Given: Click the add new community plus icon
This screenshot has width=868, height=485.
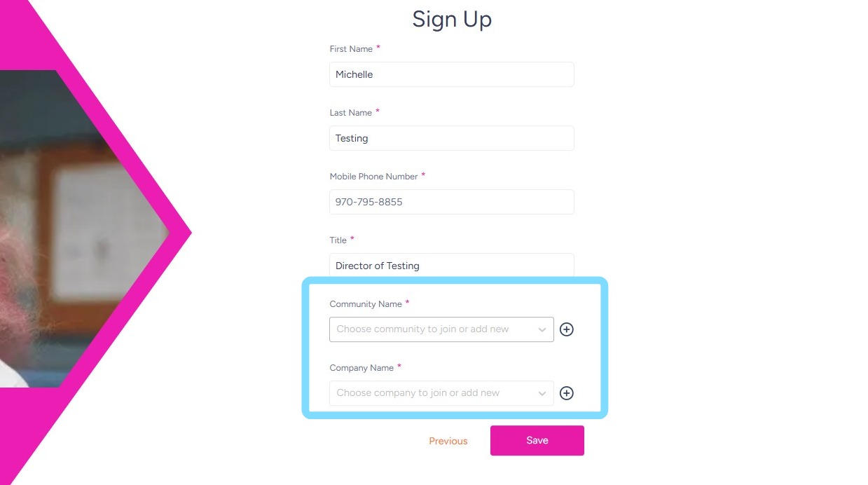Looking at the screenshot, I should [567, 329].
